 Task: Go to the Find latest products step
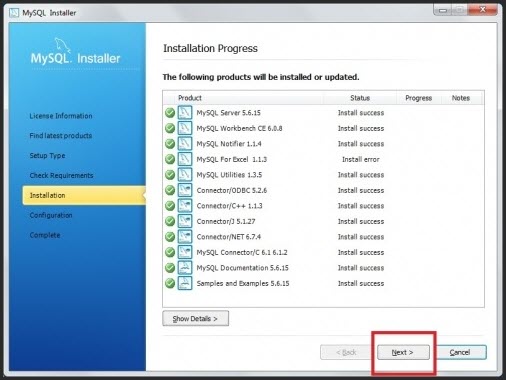61,136
